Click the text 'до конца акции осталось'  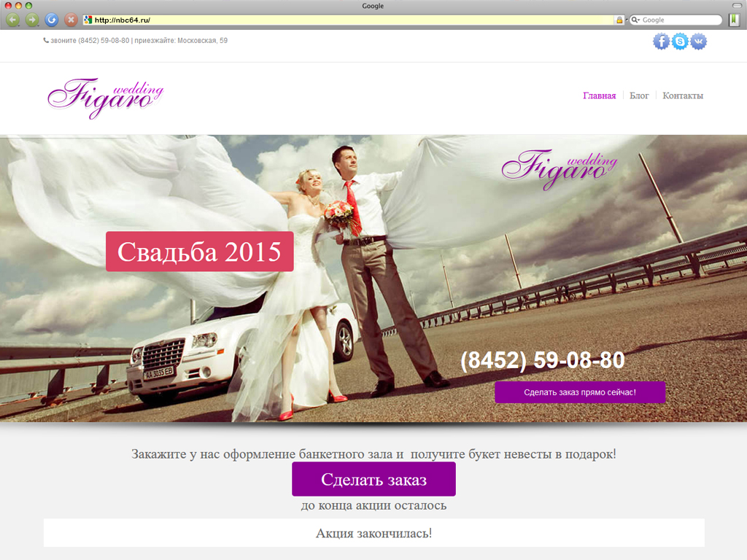(x=373, y=505)
